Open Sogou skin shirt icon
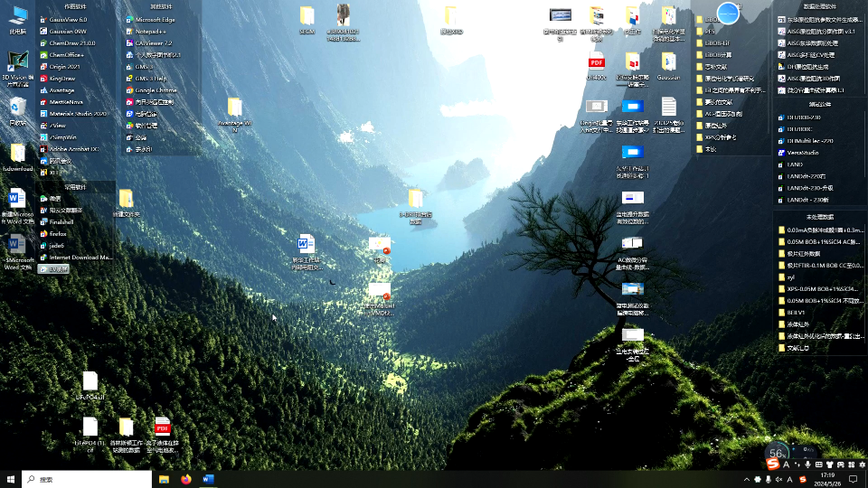This screenshot has height=488, width=868. pos(829,465)
